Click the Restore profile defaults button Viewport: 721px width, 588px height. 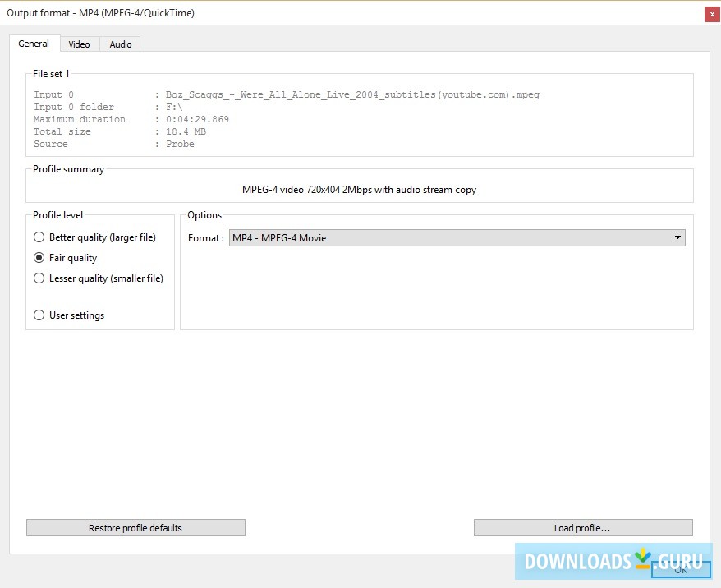135,527
